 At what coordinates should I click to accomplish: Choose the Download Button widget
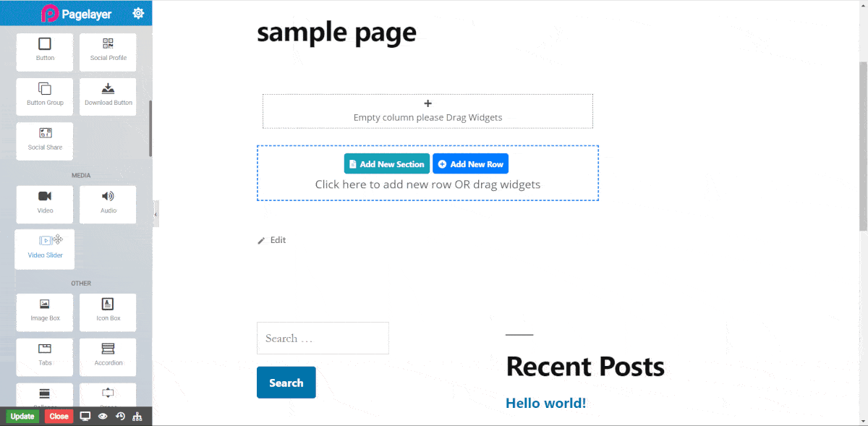[x=107, y=96]
